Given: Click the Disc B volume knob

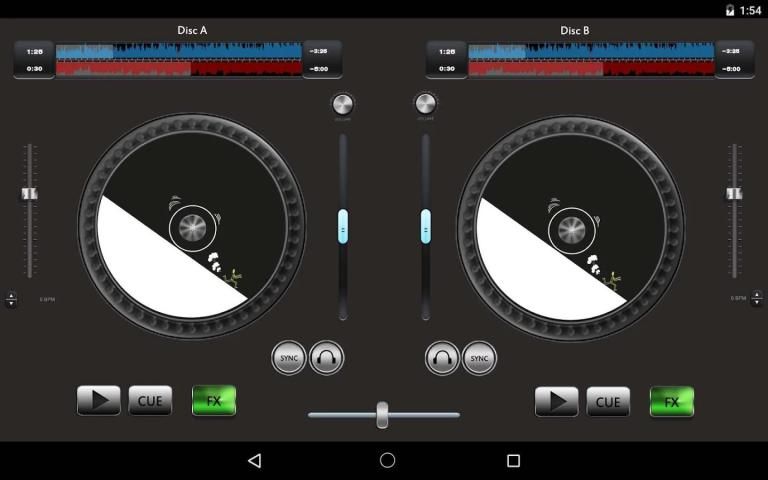Looking at the screenshot, I should (426, 104).
